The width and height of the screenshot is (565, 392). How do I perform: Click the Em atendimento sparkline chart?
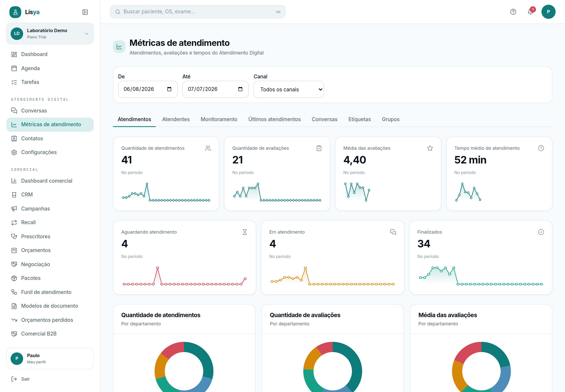tap(332, 276)
